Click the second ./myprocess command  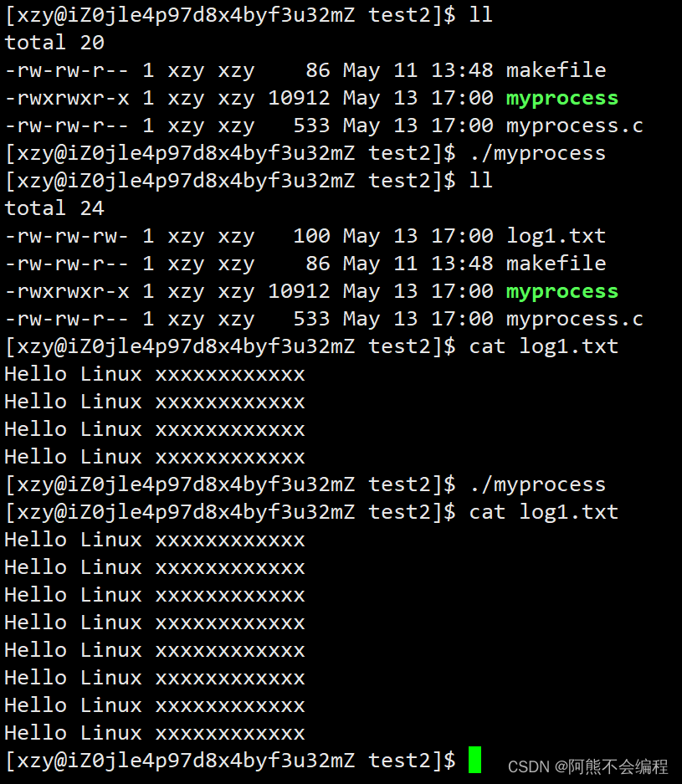pyautogui.click(x=537, y=484)
